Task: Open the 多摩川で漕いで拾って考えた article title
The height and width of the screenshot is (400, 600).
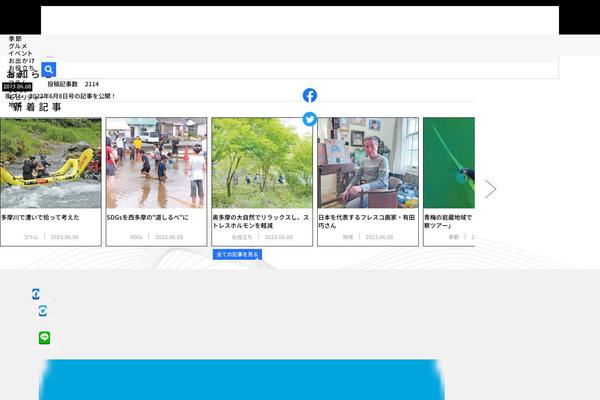Action: pos(40,217)
